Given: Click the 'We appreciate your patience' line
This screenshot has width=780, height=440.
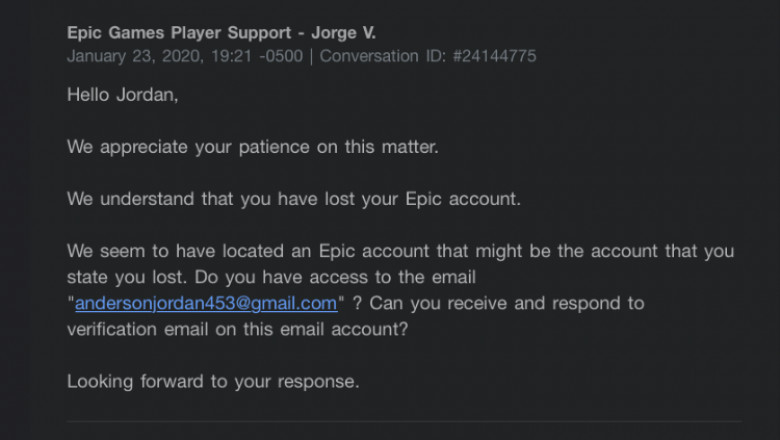Looking at the screenshot, I should (x=253, y=147).
